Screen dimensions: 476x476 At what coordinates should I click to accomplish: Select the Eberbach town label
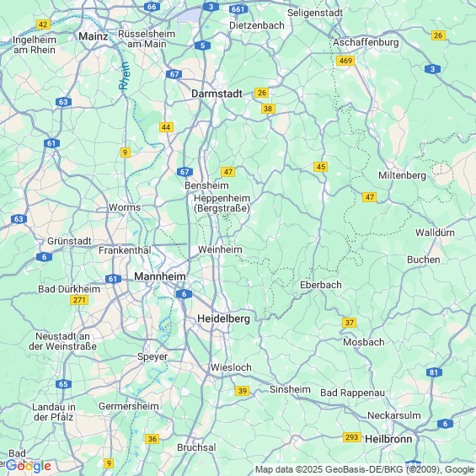pos(321,285)
